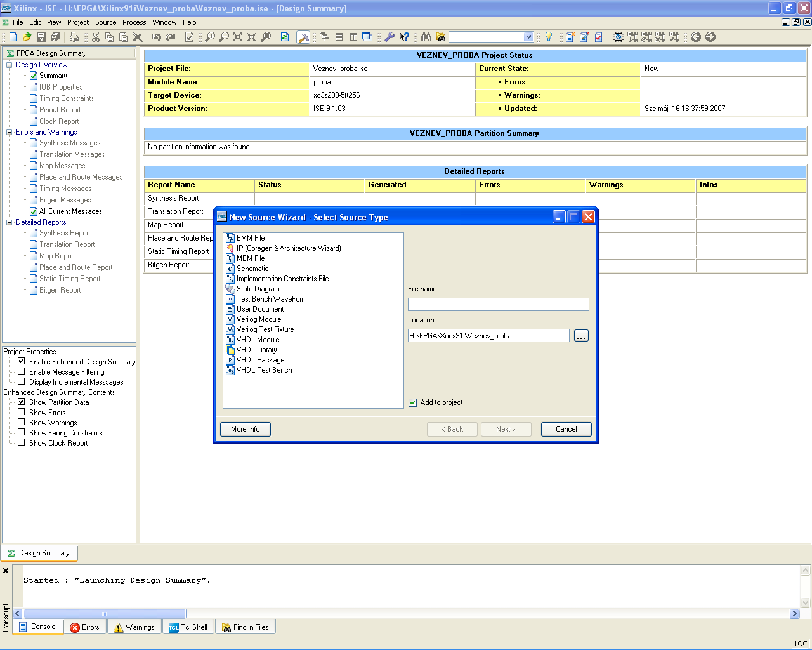Click the More Info button

pos(246,429)
